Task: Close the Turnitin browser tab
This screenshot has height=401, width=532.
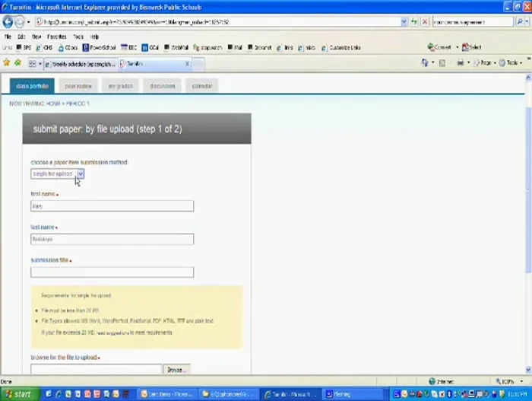Action: pyautogui.click(x=188, y=64)
